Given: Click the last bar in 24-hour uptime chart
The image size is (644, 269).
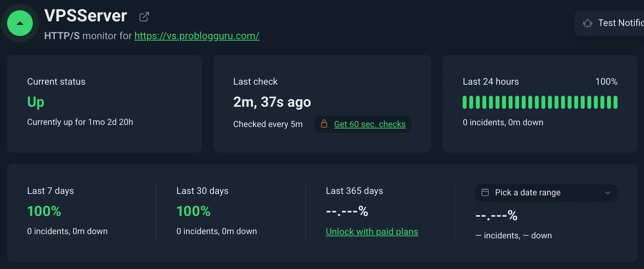Looking at the screenshot, I should (615, 102).
